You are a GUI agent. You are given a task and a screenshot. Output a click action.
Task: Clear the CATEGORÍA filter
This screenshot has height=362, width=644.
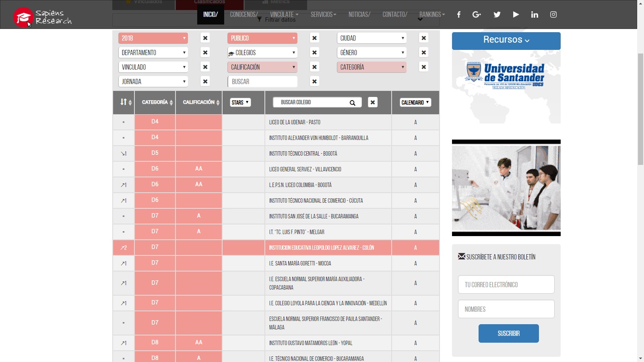[x=424, y=67]
